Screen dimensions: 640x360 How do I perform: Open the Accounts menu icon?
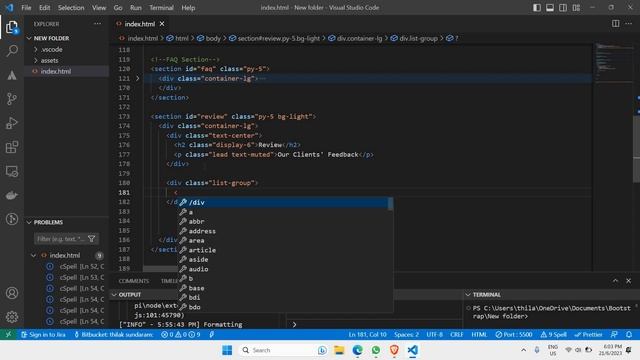click(x=12, y=293)
